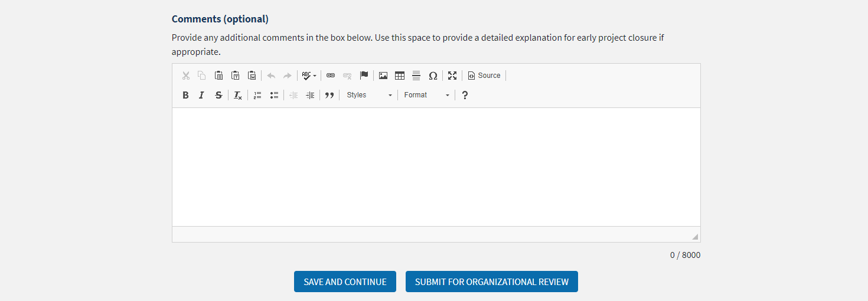Screen dimensions: 868x301
Task: Apply strikethrough formatting
Action: click(218, 95)
